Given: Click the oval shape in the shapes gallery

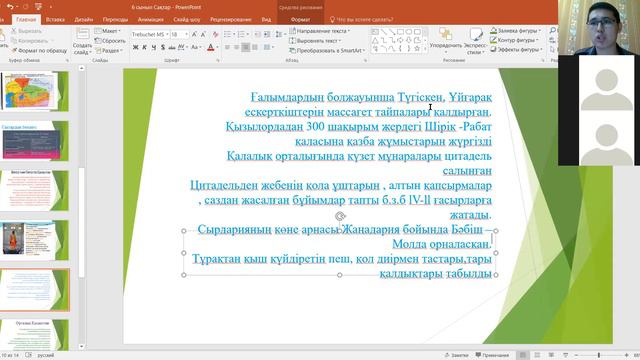Looking at the screenshot, I should [x=409, y=31].
